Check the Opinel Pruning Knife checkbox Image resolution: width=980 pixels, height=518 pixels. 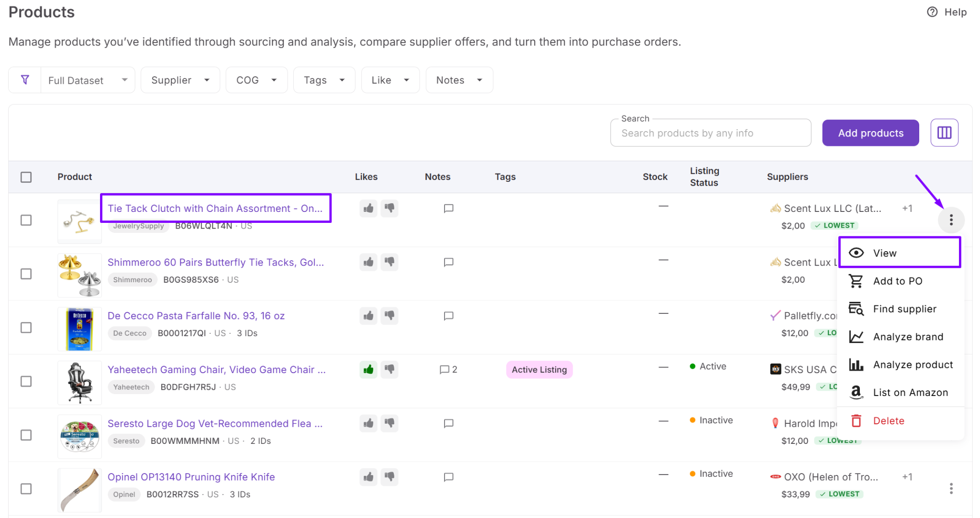tap(26, 489)
